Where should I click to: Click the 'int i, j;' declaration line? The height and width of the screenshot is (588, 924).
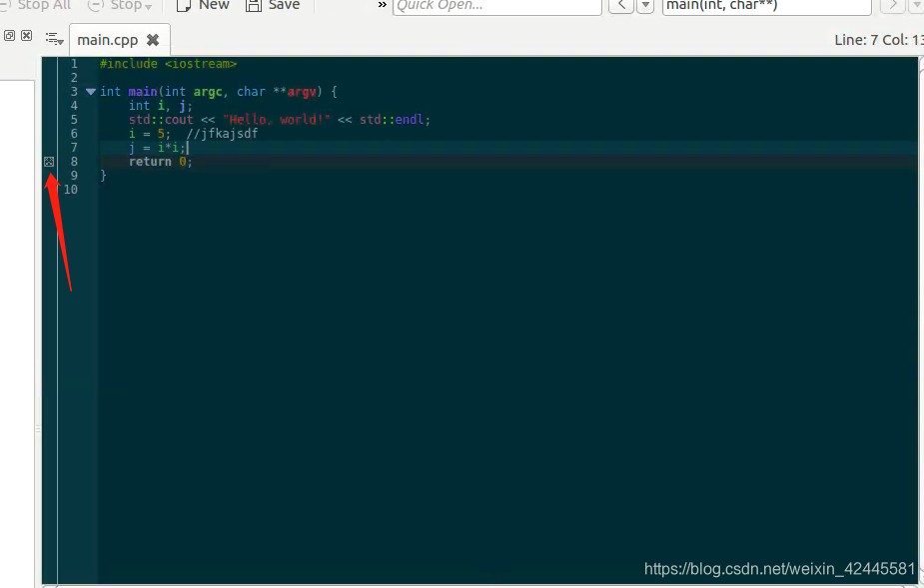click(160, 106)
